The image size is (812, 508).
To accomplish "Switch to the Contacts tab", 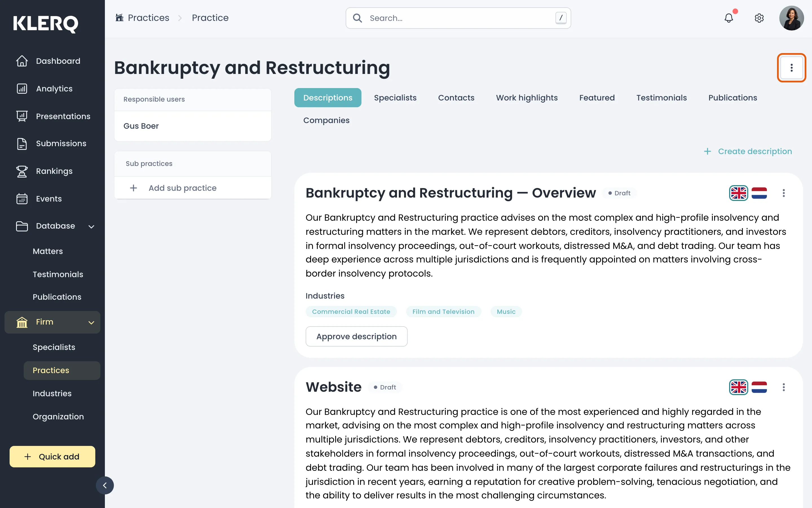I will point(456,98).
